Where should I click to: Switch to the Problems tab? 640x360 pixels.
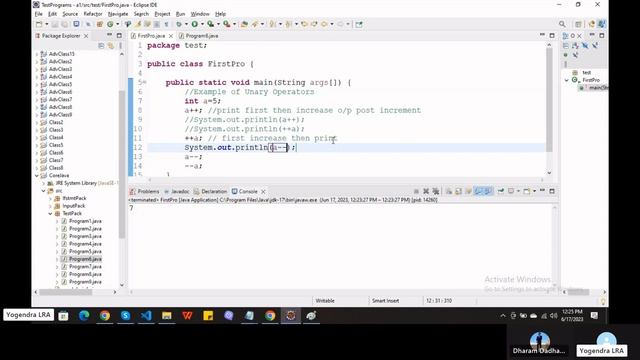[x=144, y=191]
